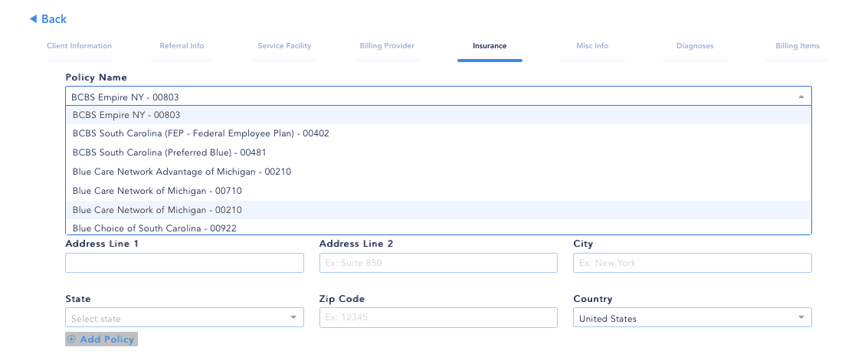This screenshot has height=354, width=868.
Task: Open the Billing Provider tab
Action: pos(387,46)
